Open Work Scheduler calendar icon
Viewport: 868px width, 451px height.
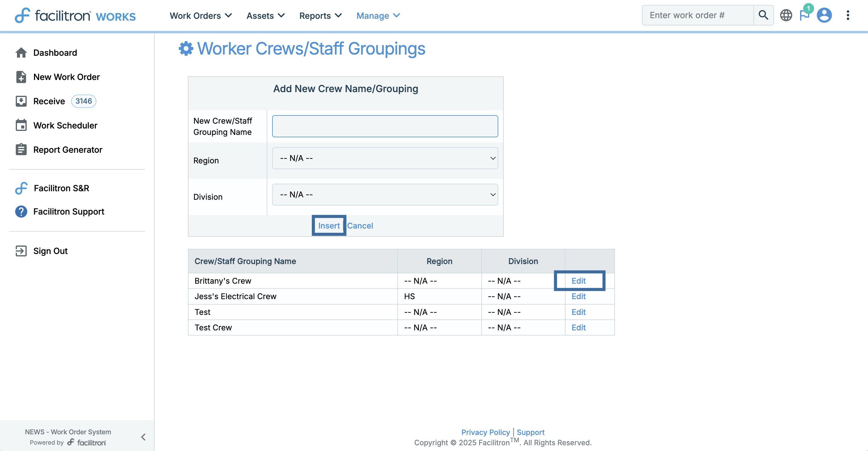[x=21, y=125]
